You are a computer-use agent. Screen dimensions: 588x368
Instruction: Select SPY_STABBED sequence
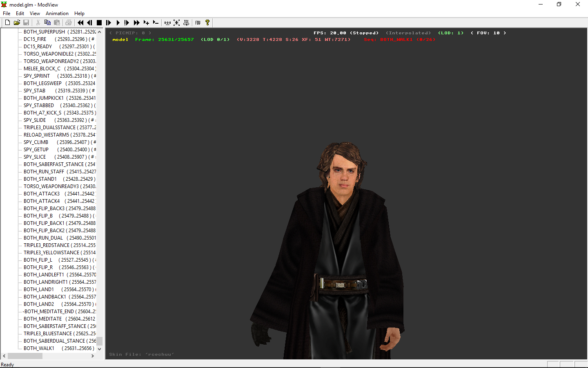point(60,105)
